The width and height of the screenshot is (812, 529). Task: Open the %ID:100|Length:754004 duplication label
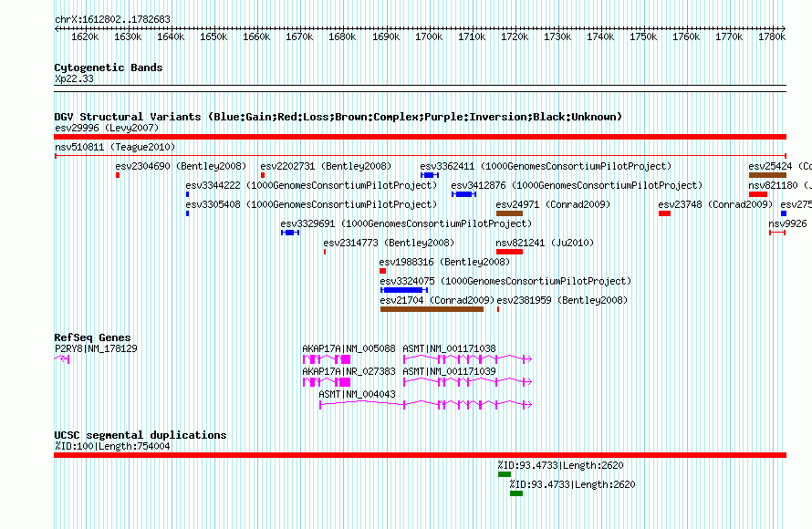(112, 446)
